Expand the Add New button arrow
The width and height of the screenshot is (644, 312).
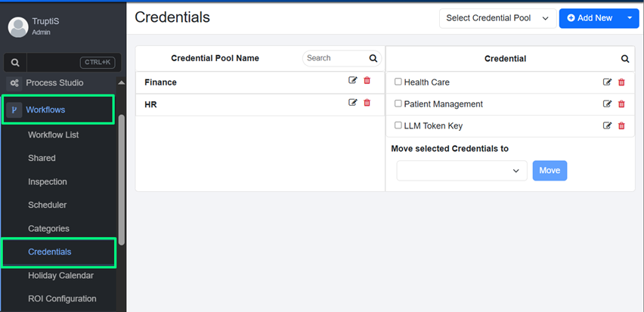630,18
